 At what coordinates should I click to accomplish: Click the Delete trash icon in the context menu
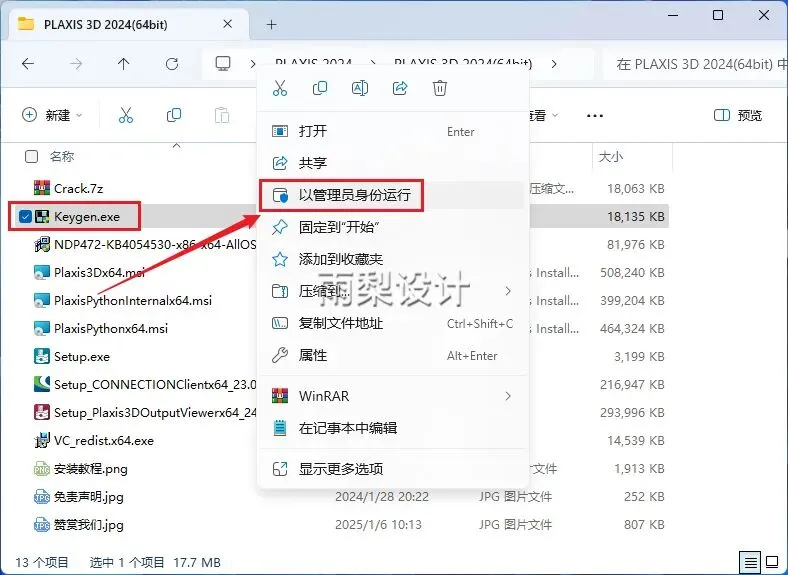(x=440, y=88)
